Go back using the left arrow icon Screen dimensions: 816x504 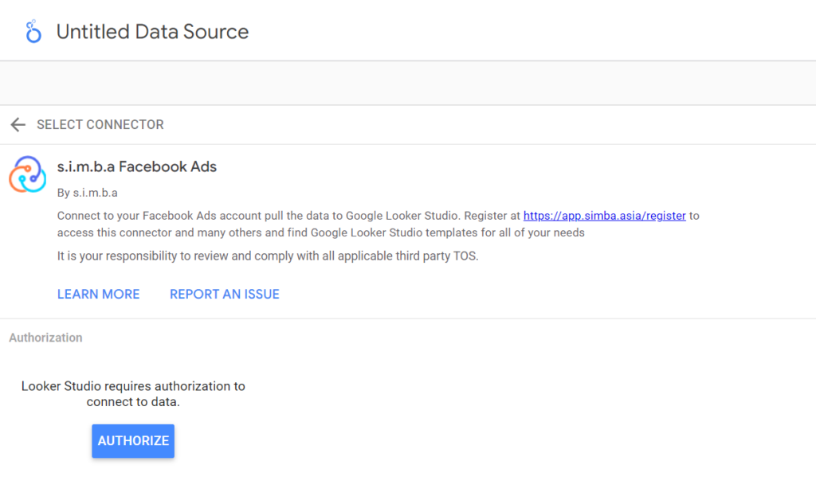18,125
